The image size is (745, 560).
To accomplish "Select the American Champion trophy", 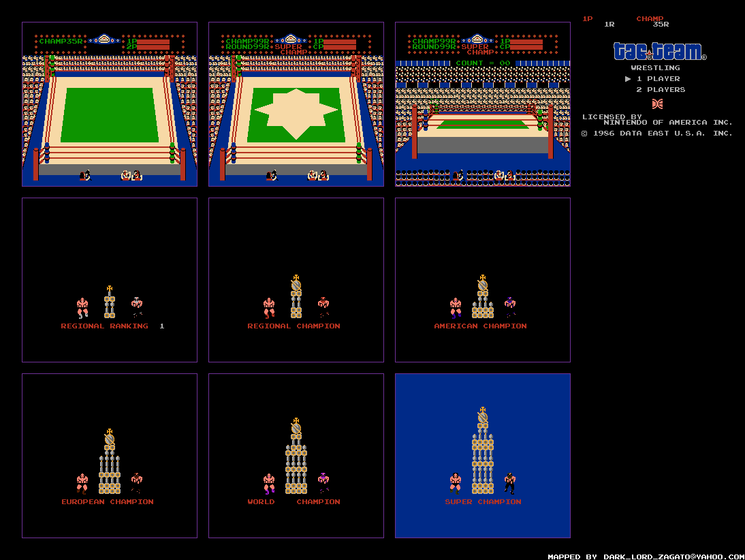I will pos(483,296).
